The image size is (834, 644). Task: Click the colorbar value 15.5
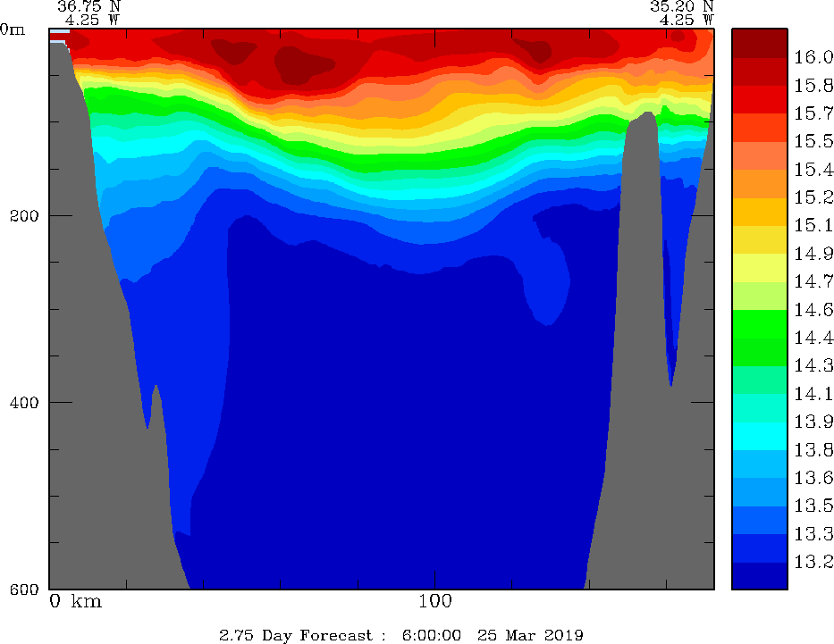tap(813, 141)
